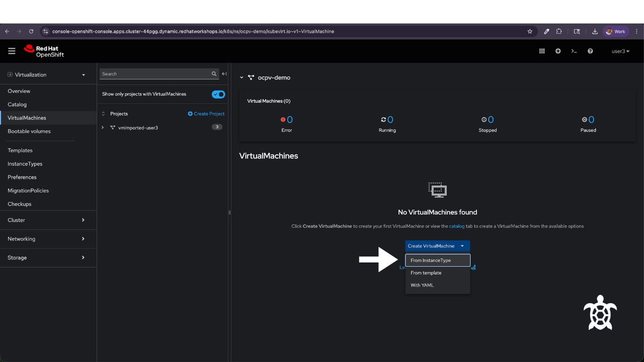Select With YAML option
Image resolution: width=644 pixels, height=362 pixels.
coord(438,285)
